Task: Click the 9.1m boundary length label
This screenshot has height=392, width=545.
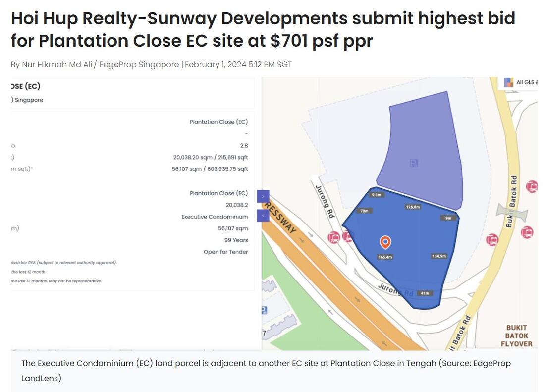Action: pyautogui.click(x=377, y=195)
